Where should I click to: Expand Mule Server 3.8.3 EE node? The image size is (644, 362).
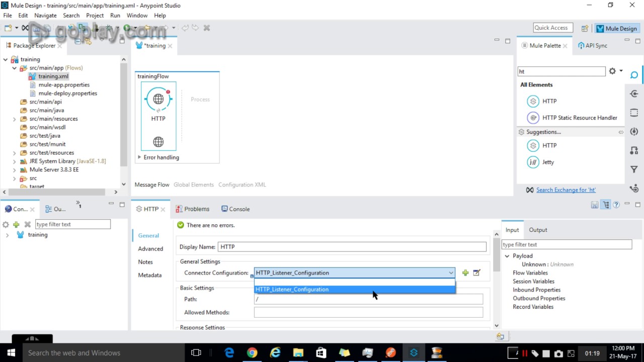tap(15, 169)
